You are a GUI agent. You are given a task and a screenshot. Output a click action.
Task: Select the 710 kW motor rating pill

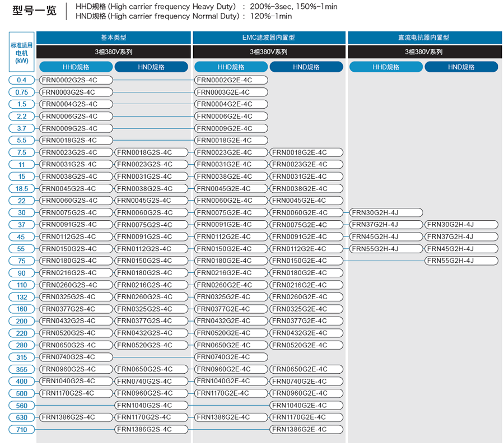coord(22,430)
